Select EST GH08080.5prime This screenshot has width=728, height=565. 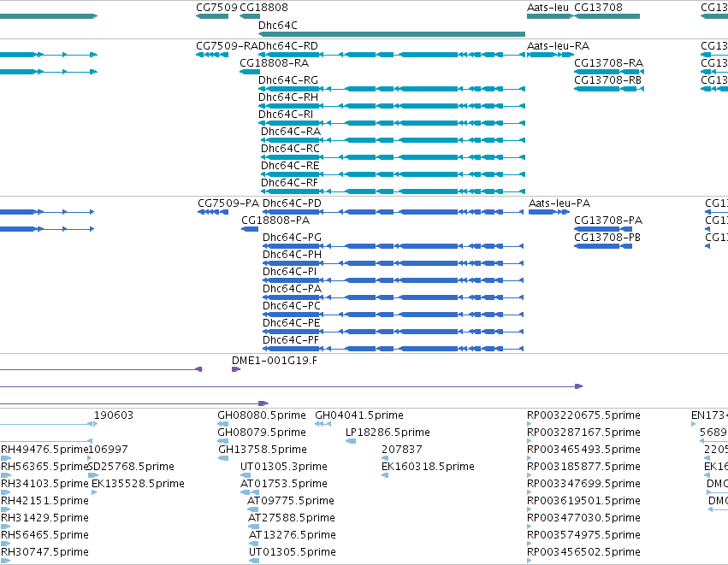tap(262, 415)
